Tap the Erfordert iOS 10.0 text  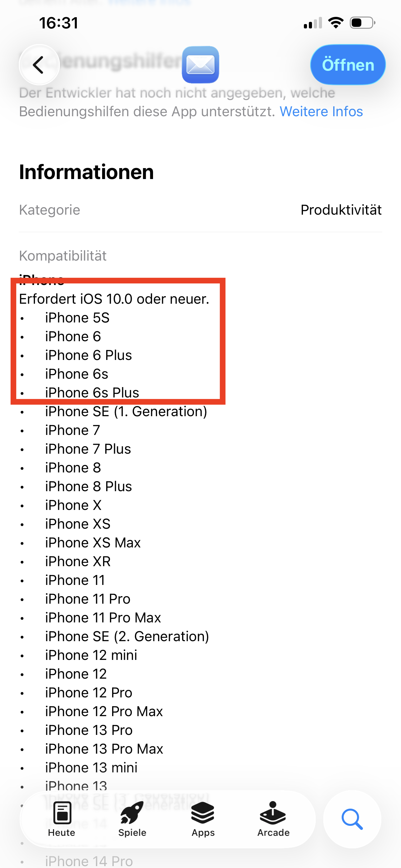pos(114,299)
